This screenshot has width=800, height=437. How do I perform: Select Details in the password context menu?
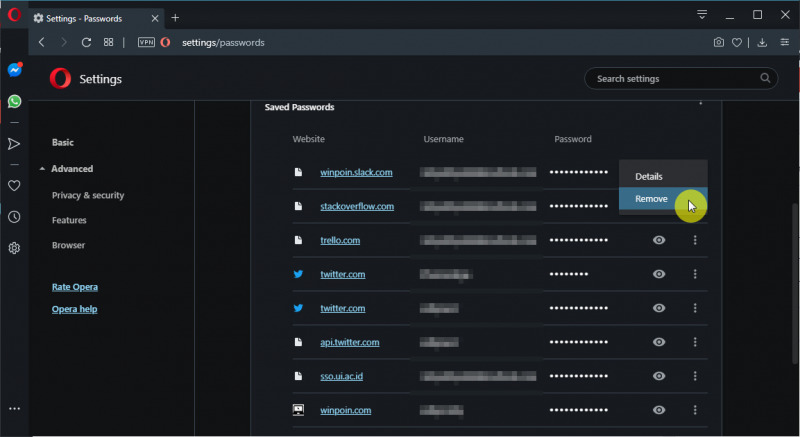pyautogui.click(x=649, y=176)
